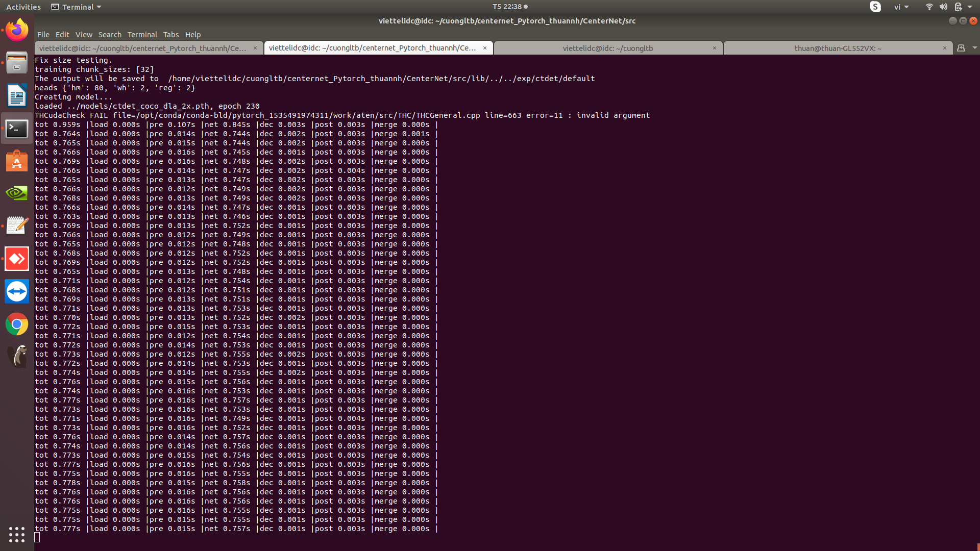This screenshot has height=551, width=980.
Task: Open the vi input language dropdown
Action: pos(901,7)
